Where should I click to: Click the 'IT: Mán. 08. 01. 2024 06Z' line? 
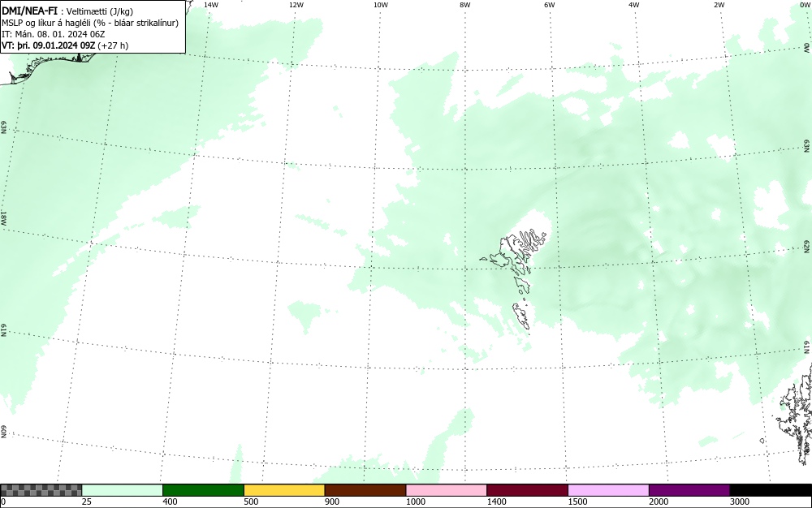pyautogui.click(x=54, y=34)
